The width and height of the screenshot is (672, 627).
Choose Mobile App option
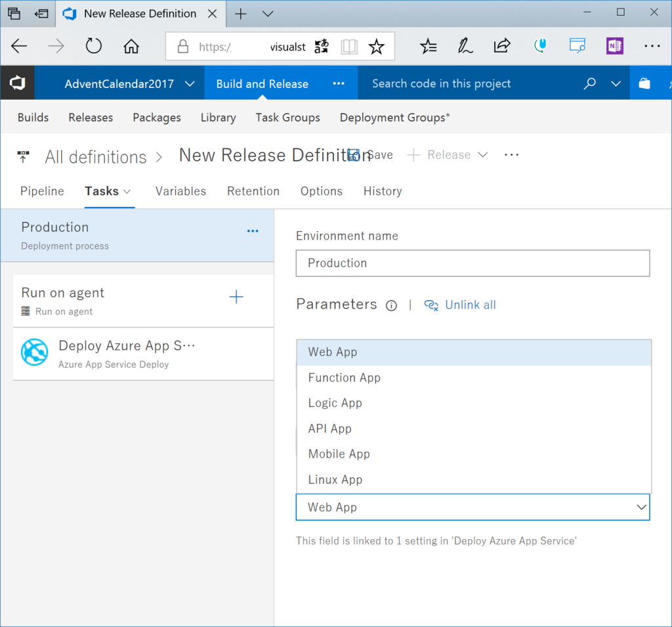[474, 454]
